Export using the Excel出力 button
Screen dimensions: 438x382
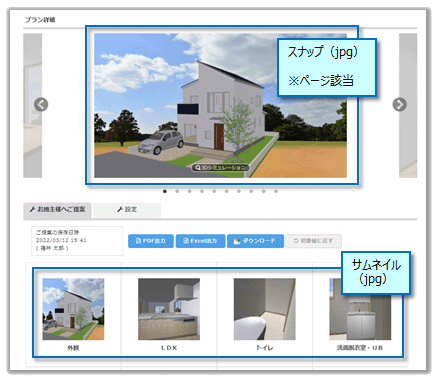pos(200,241)
